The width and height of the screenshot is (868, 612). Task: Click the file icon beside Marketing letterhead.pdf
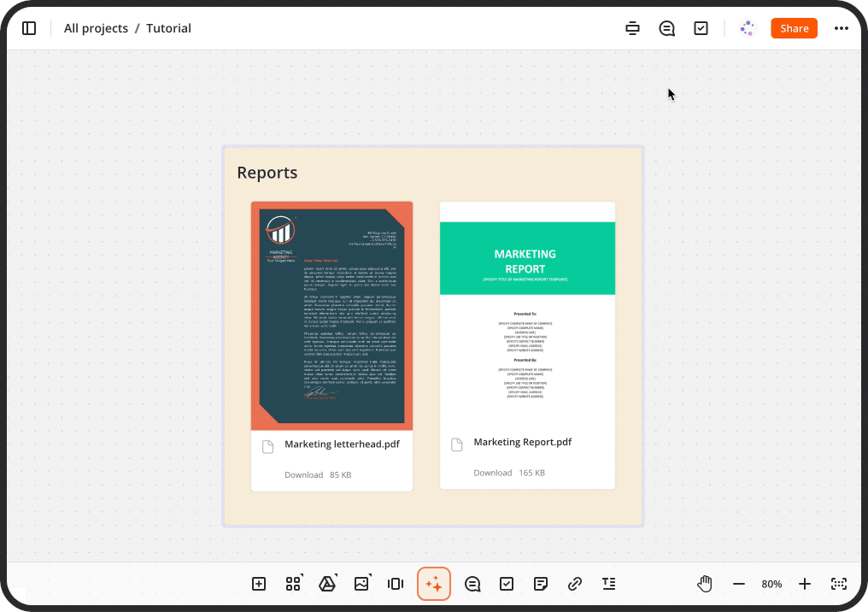[x=268, y=447]
